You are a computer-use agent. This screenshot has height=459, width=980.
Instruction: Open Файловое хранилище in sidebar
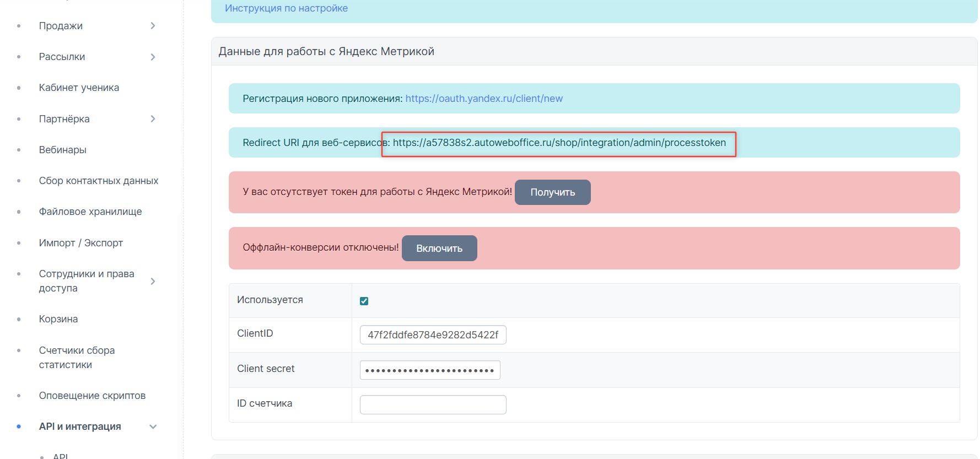pyautogui.click(x=90, y=212)
